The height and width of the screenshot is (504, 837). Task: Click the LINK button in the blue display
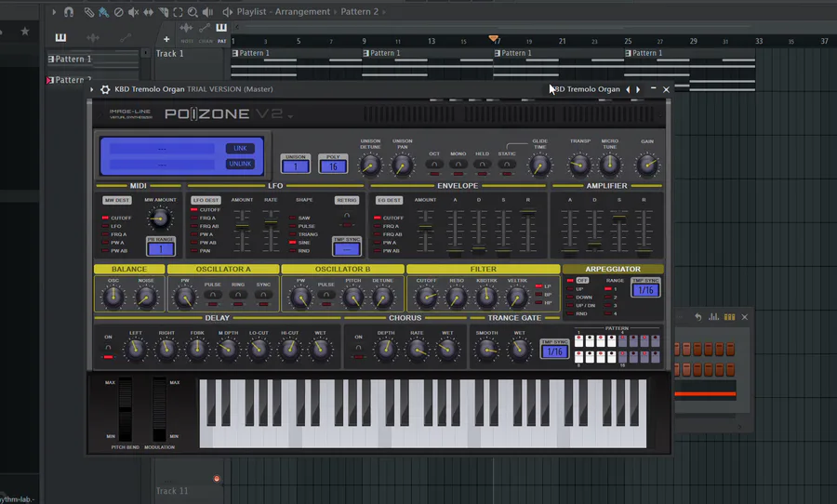(240, 148)
